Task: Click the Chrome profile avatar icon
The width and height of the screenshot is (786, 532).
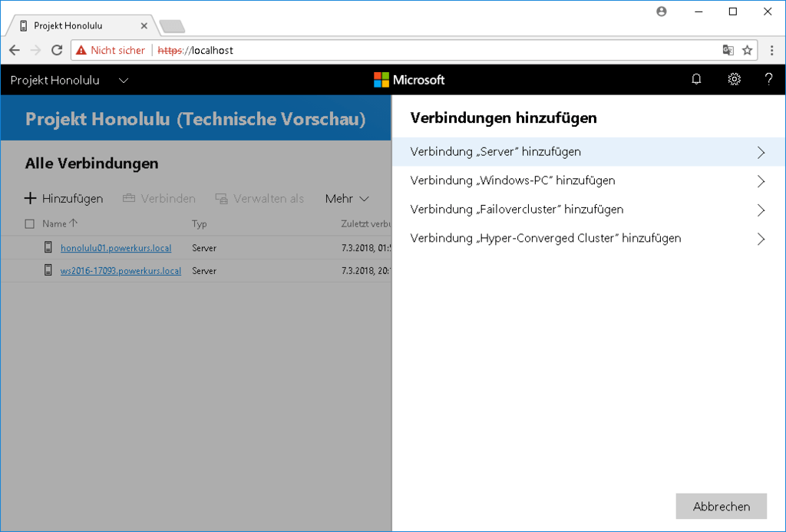Action: coord(662,11)
